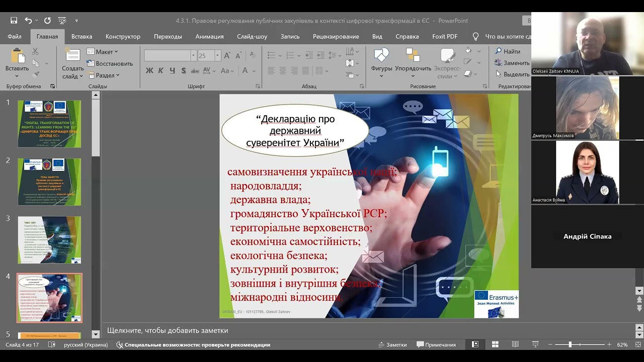Click the Cut scissors icon
The height and width of the screenshot is (362, 644).
pyautogui.click(x=35, y=51)
